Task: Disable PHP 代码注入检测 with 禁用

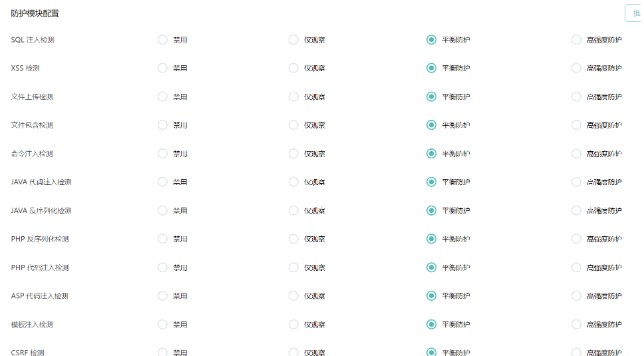Action: click(162, 267)
